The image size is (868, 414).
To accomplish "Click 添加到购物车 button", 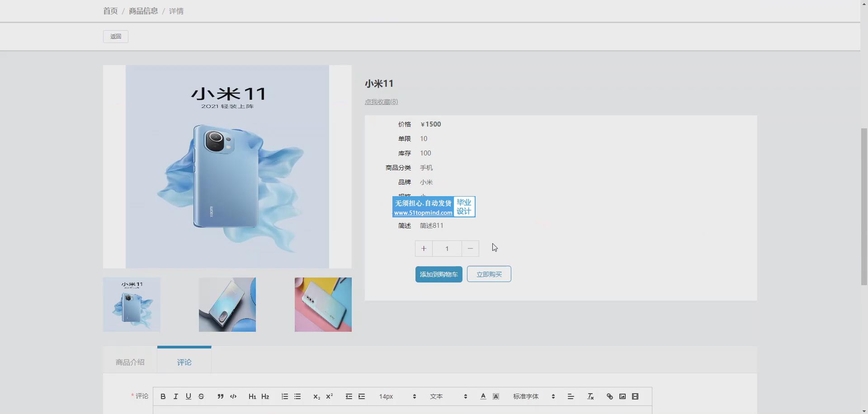I will 439,274.
